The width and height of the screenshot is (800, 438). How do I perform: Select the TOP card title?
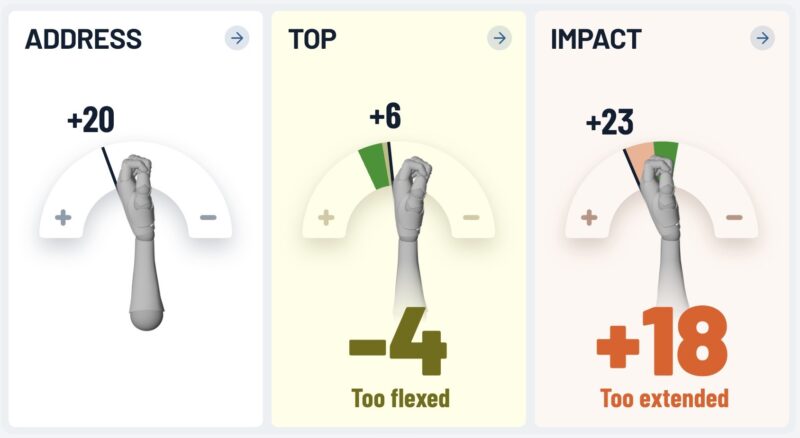312,40
